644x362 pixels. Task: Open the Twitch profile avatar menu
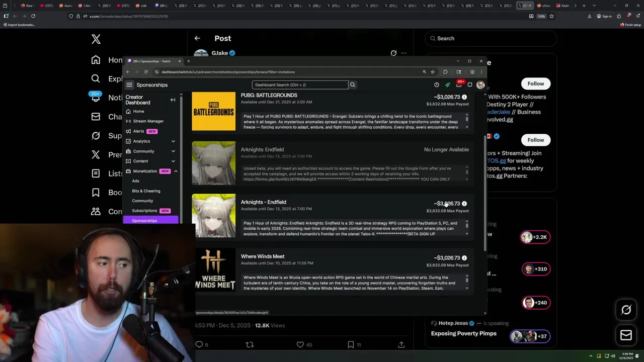pyautogui.click(x=480, y=85)
